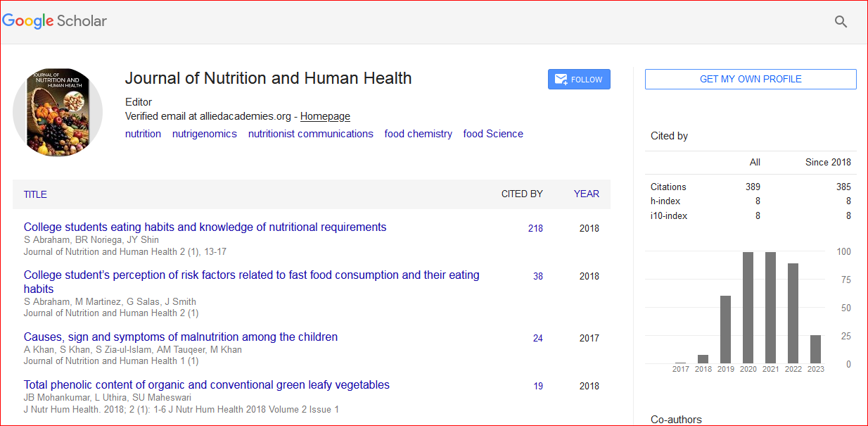Click the journal cover profile picture
Viewport: 868px width, 426px height.
point(58,113)
